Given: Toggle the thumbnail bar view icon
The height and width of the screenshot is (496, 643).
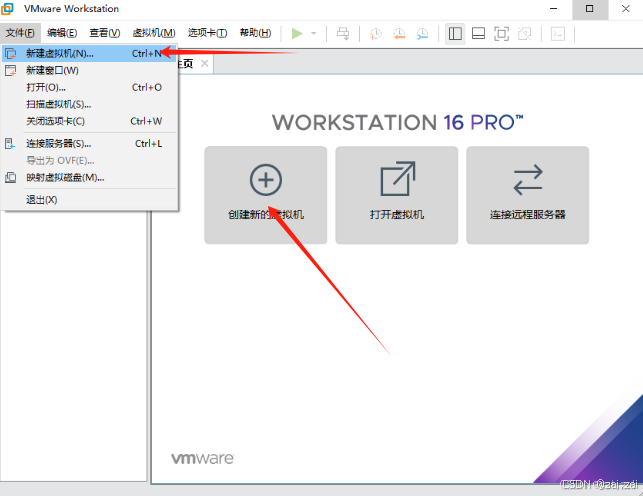Looking at the screenshot, I should tap(478, 34).
